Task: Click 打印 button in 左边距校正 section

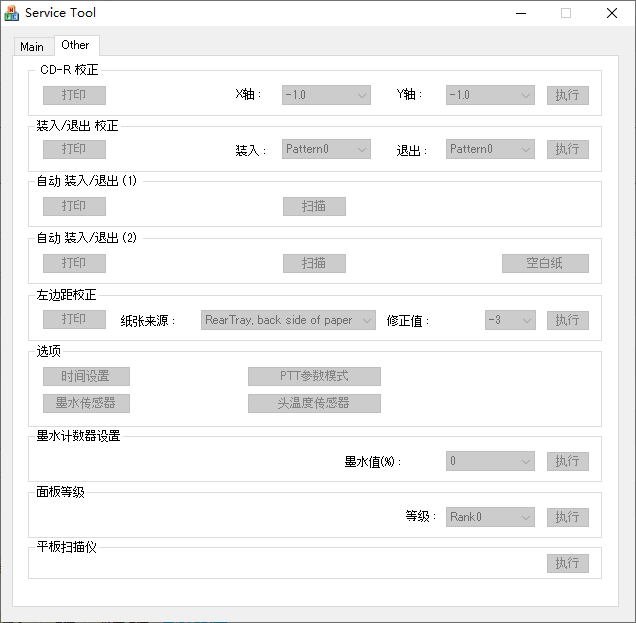Action: (x=74, y=320)
